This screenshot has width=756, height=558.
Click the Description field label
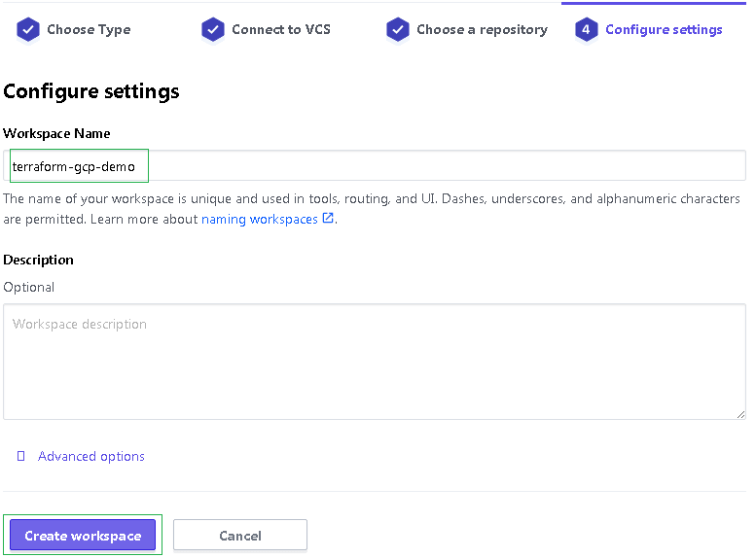coord(39,260)
